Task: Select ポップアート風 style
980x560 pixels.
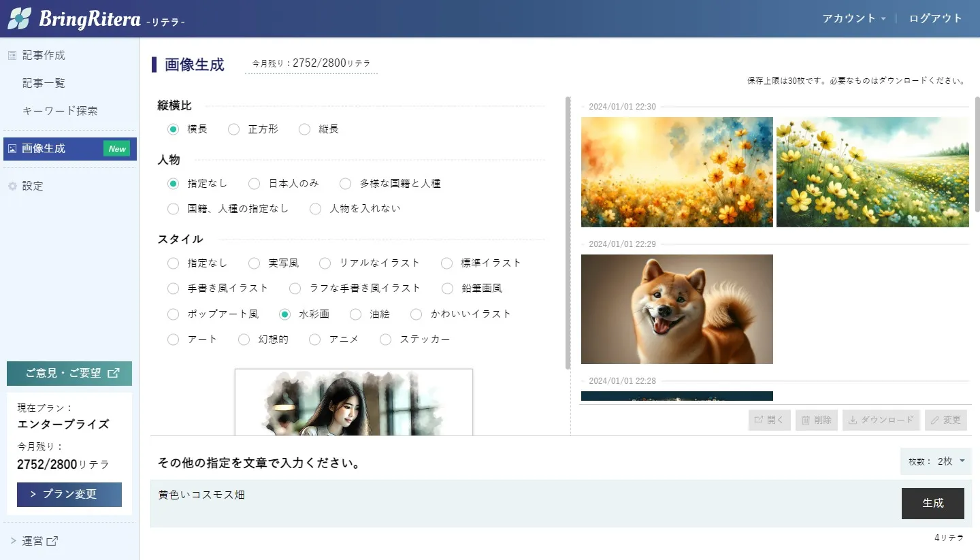Action: [173, 314]
